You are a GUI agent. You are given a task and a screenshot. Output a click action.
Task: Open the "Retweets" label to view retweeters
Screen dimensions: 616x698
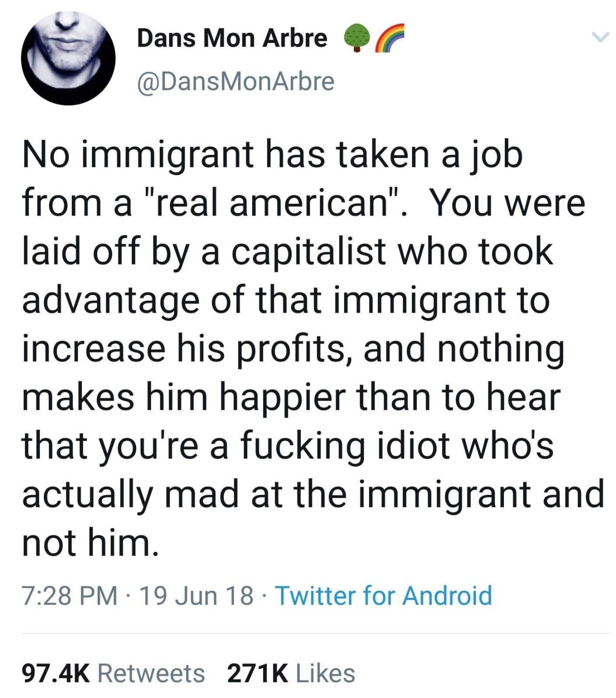pyautogui.click(x=151, y=673)
